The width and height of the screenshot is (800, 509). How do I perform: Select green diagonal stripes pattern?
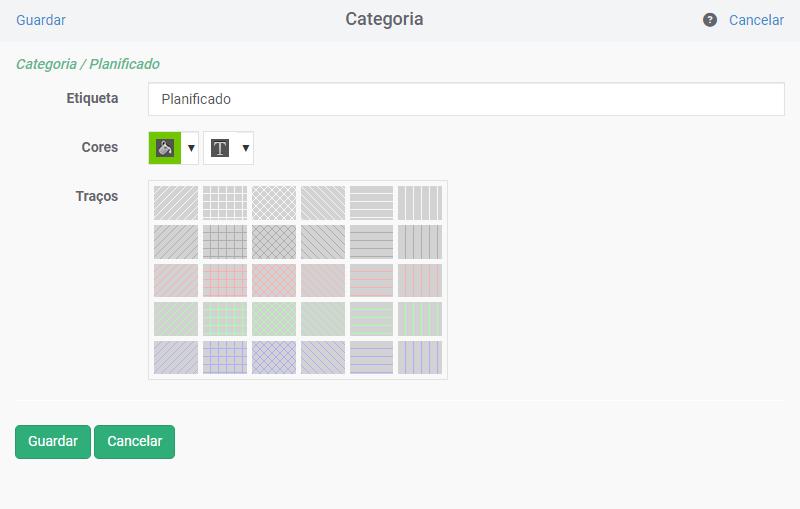pos(176,319)
